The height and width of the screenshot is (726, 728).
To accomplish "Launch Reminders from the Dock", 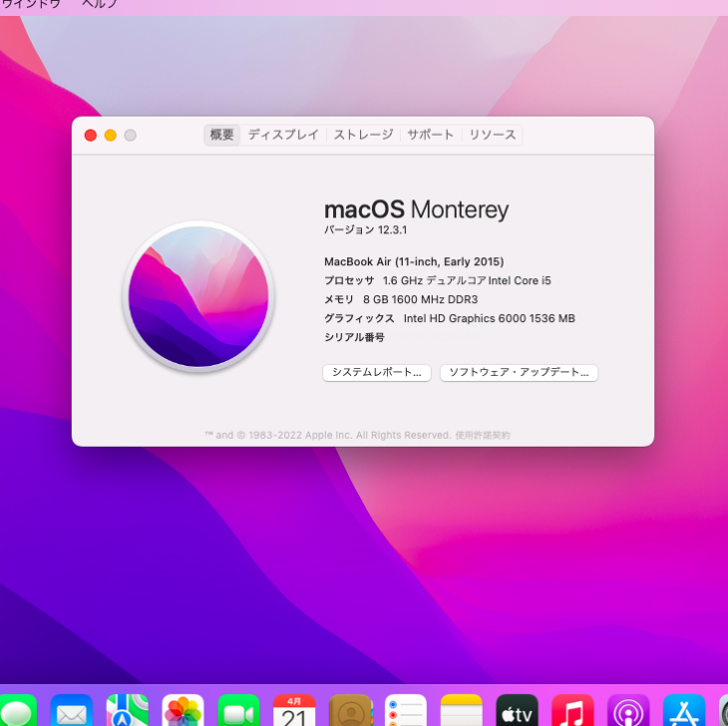I will 406,711.
